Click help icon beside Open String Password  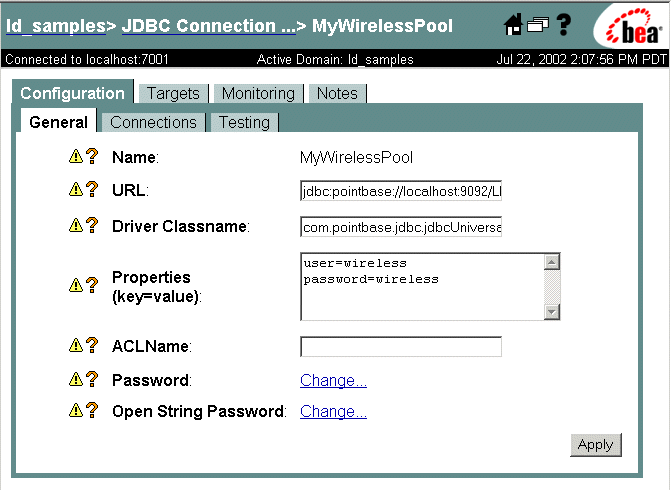point(92,410)
